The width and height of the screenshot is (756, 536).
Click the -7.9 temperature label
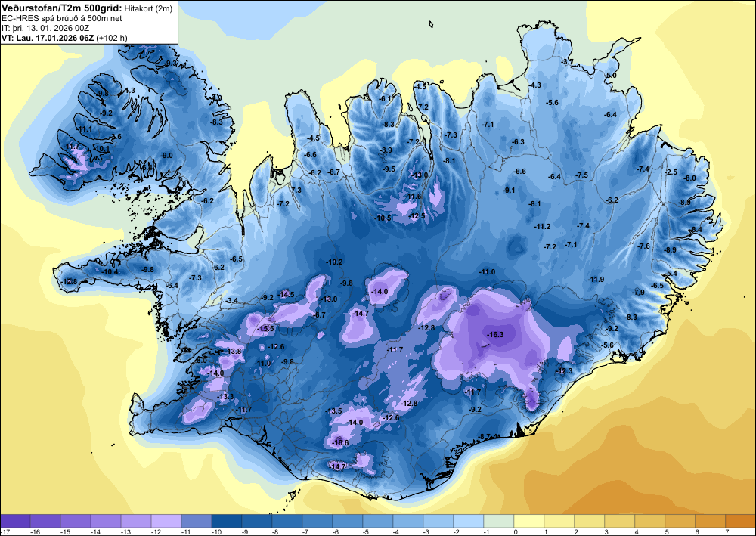(638, 293)
